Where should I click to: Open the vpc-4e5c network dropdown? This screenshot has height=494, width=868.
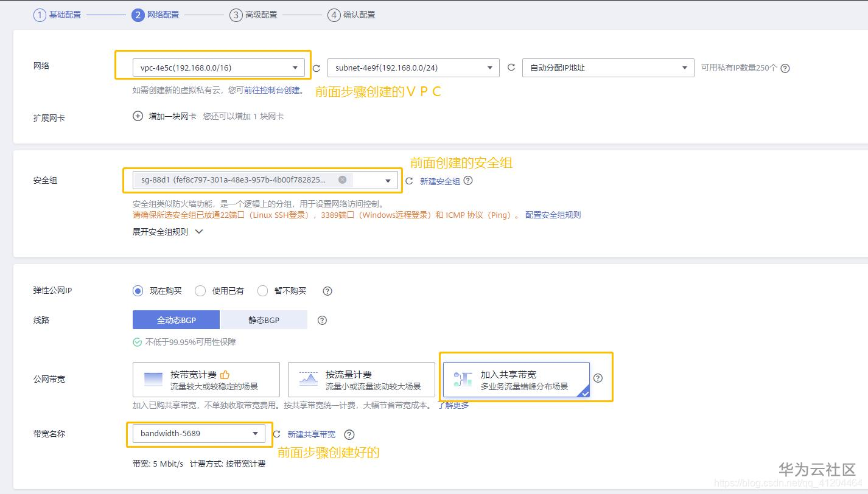[219, 68]
